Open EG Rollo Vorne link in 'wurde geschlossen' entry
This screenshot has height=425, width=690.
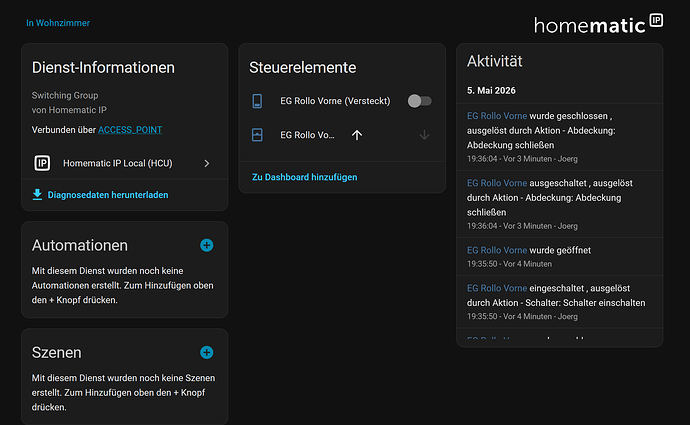(x=497, y=116)
